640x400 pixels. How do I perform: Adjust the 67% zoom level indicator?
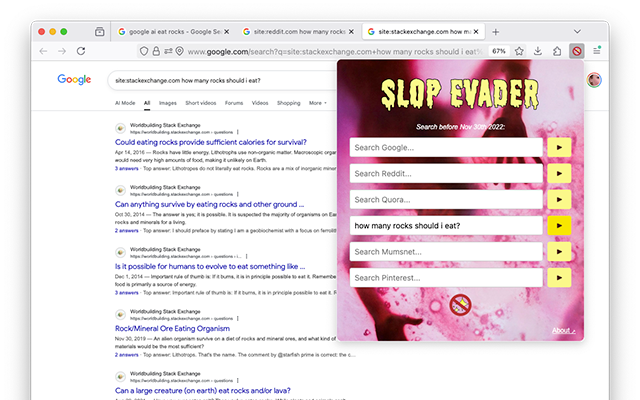tap(498, 51)
